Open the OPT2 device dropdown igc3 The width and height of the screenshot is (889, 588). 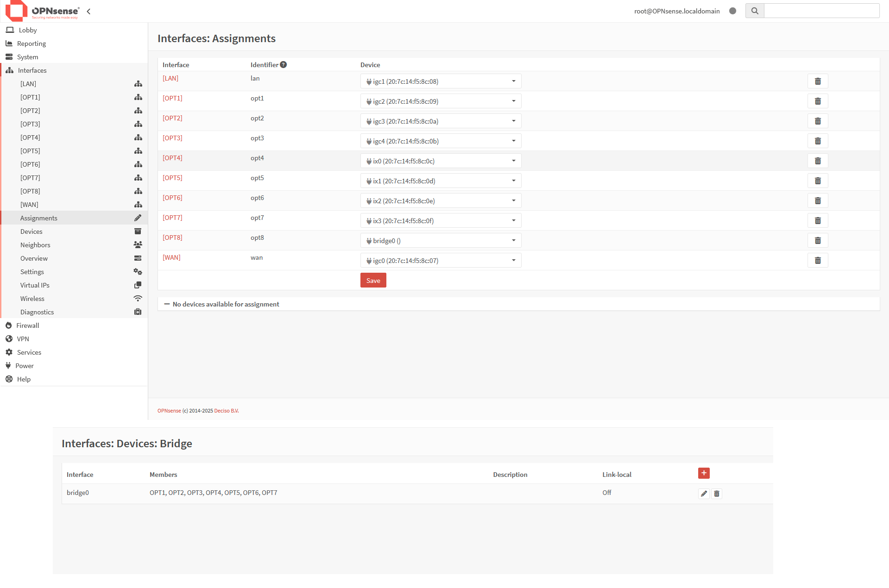point(441,121)
